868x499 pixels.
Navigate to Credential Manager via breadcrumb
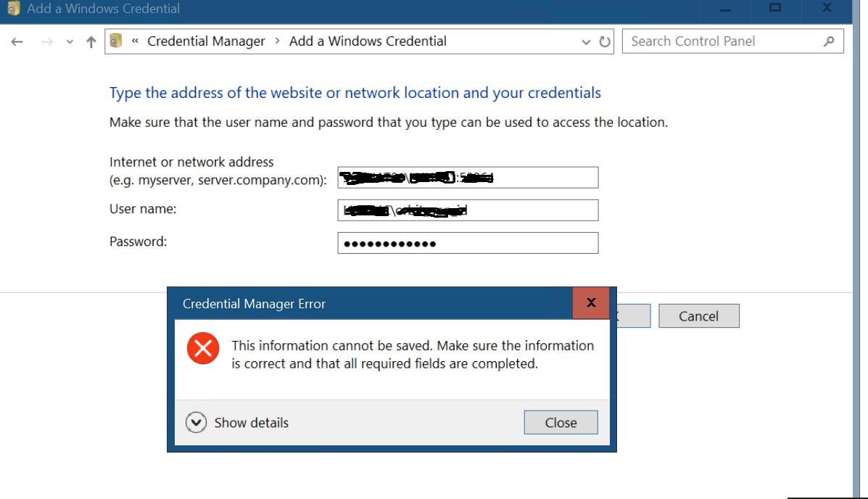click(206, 41)
